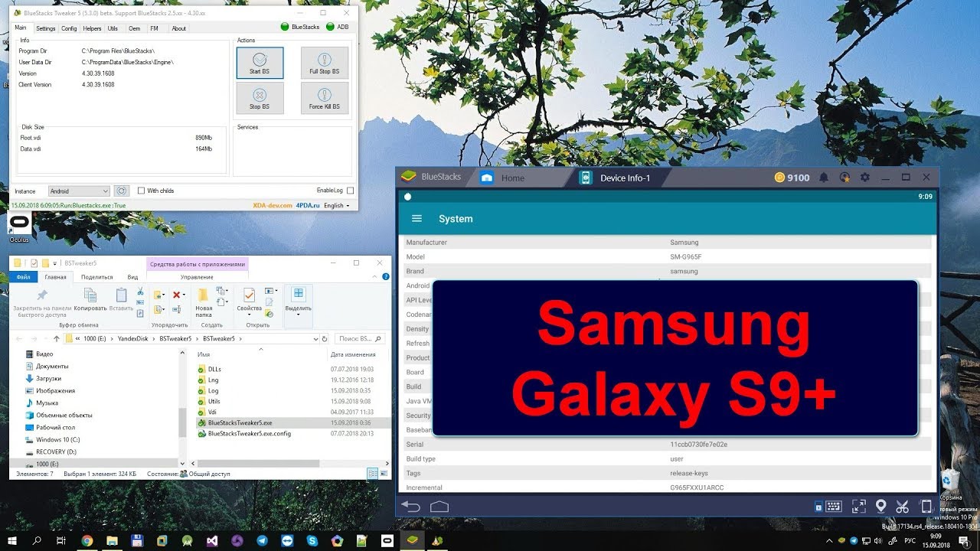Click the Explorer address refresh icon
The width and height of the screenshot is (980, 551).
pos(325,338)
